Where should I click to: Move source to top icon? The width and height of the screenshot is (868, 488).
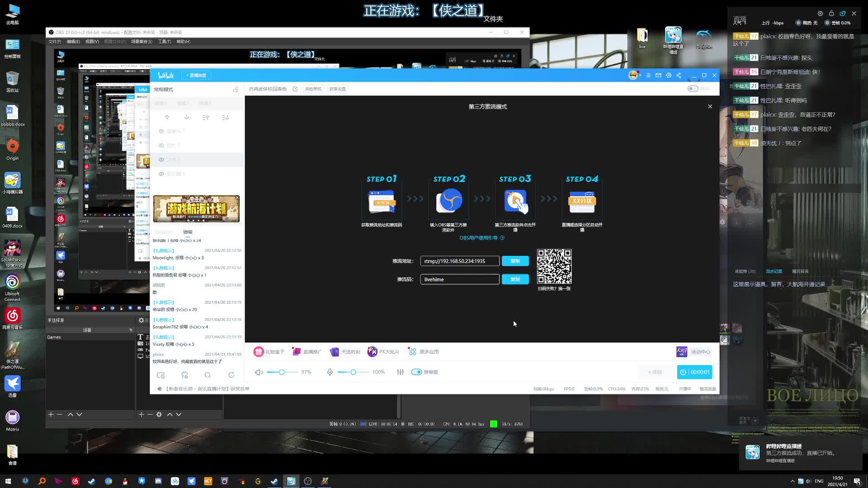[x=206, y=117]
